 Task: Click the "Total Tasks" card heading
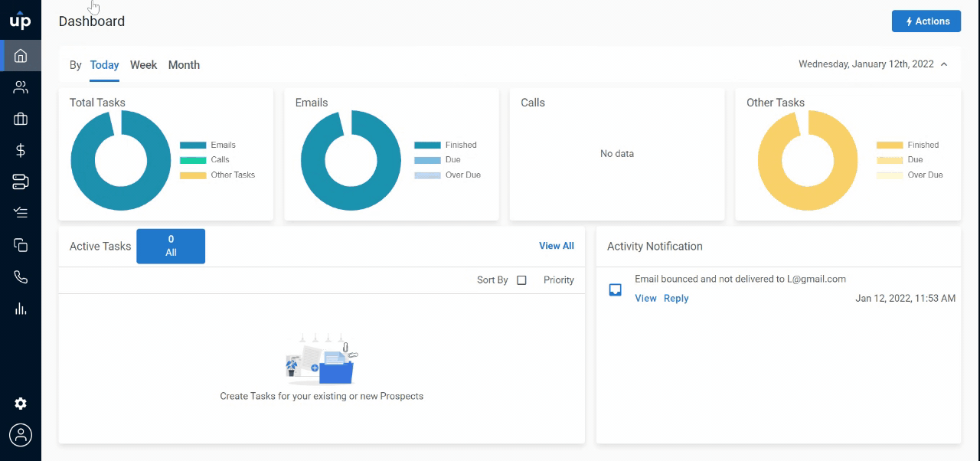click(x=97, y=103)
